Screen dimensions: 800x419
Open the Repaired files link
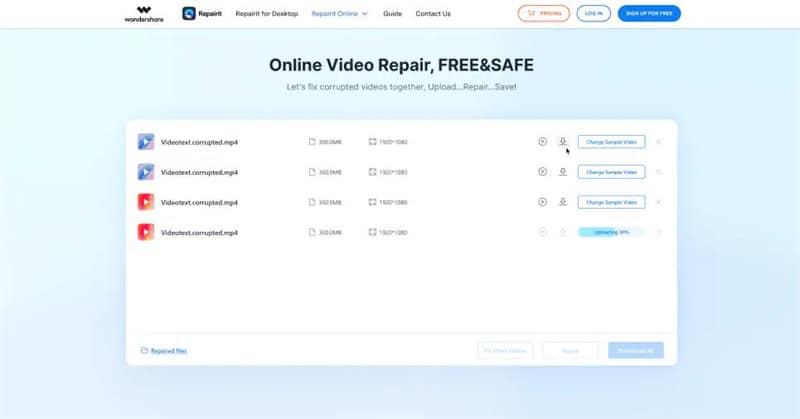169,351
